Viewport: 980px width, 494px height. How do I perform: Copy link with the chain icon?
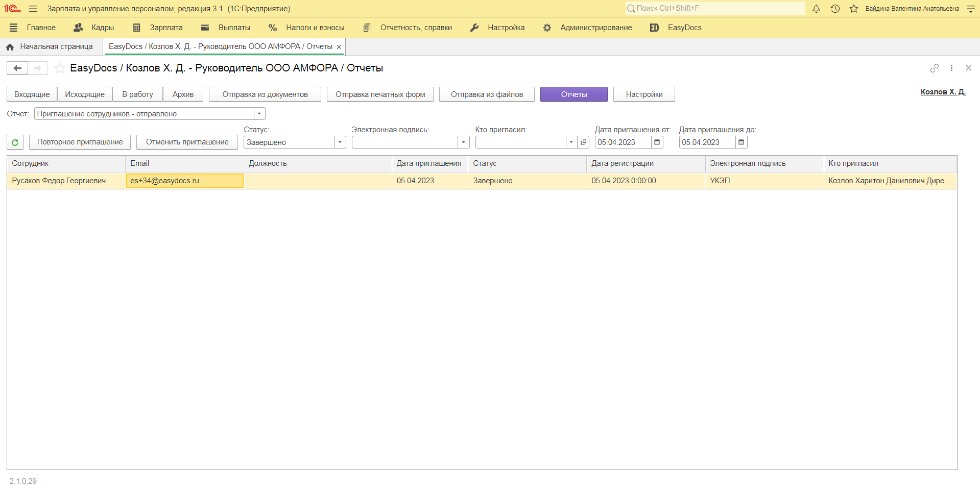(x=934, y=68)
